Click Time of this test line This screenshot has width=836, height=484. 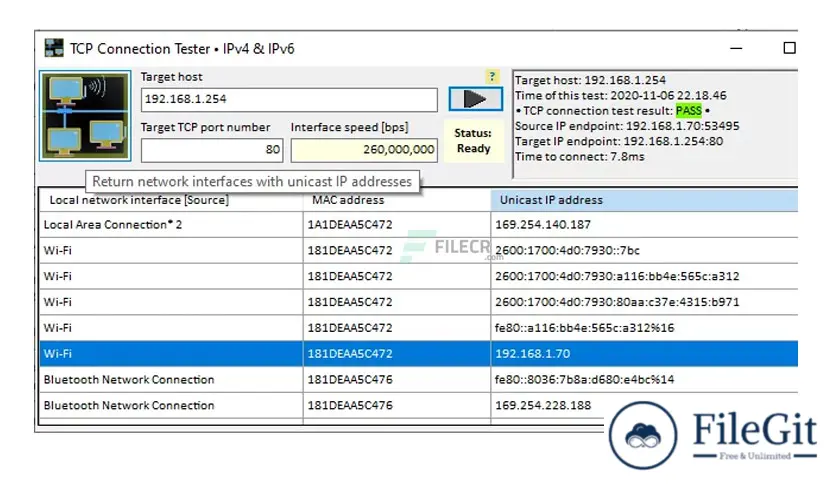[621, 95]
